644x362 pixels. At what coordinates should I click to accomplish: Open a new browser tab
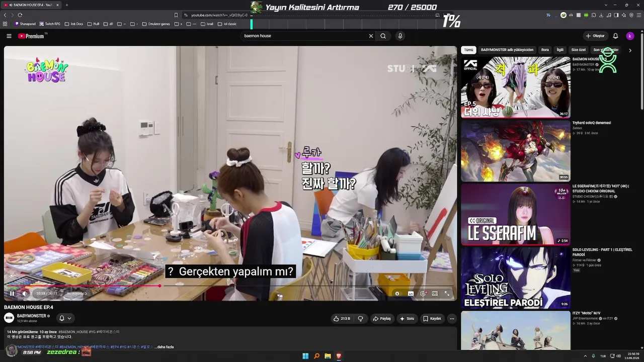coord(67,5)
